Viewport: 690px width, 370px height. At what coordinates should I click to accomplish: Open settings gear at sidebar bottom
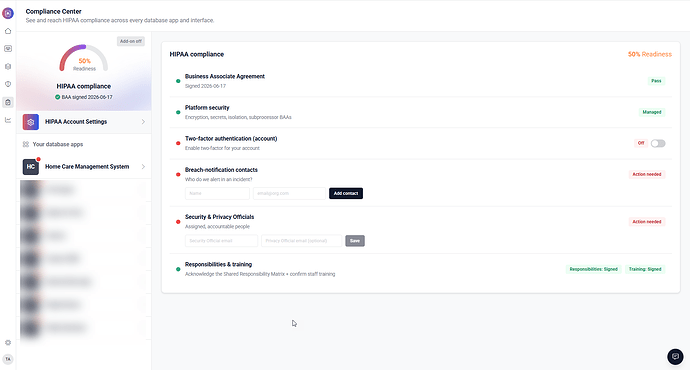click(8, 342)
